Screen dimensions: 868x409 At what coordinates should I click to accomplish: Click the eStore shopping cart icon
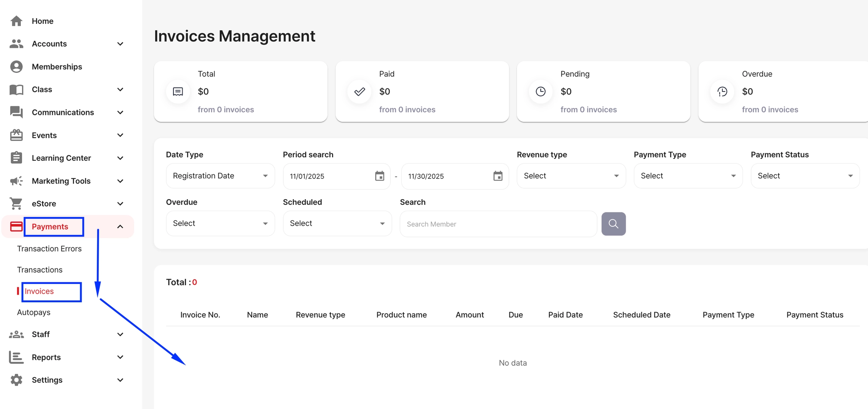[17, 203]
